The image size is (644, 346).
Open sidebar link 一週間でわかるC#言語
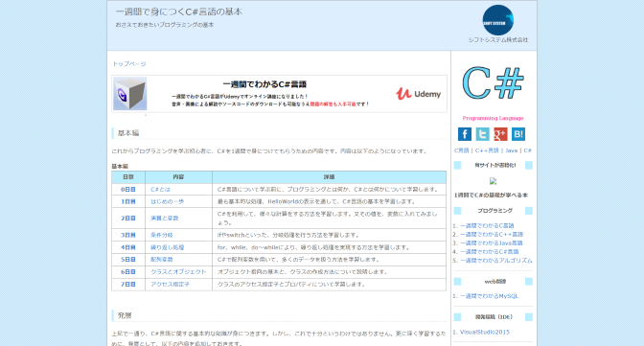pos(489,251)
